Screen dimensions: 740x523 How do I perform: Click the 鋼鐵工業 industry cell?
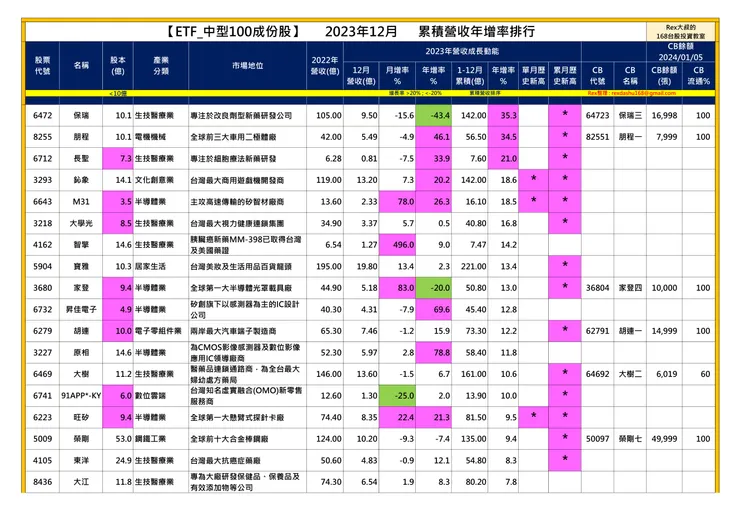(161, 439)
